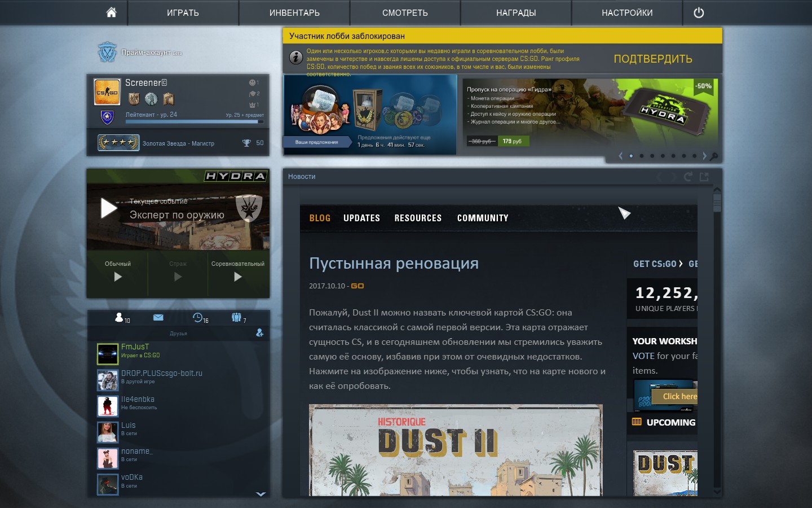Switch to the RESOURCES tab
Image resolution: width=812 pixels, height=508 pixels.
point(418,218)
